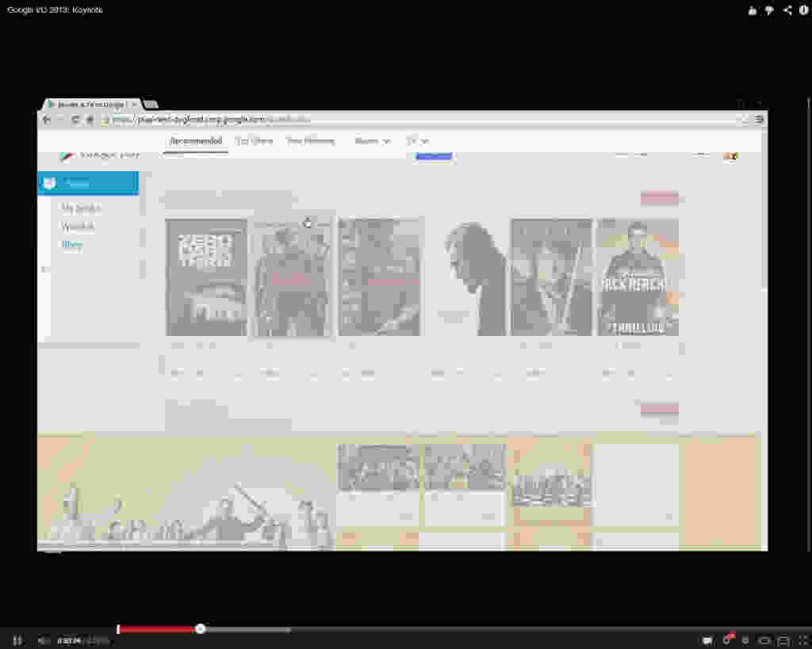The width and height of the screenshot is (812, 649).
Task: Click the Google Play logo
Action: click(99, 155)
